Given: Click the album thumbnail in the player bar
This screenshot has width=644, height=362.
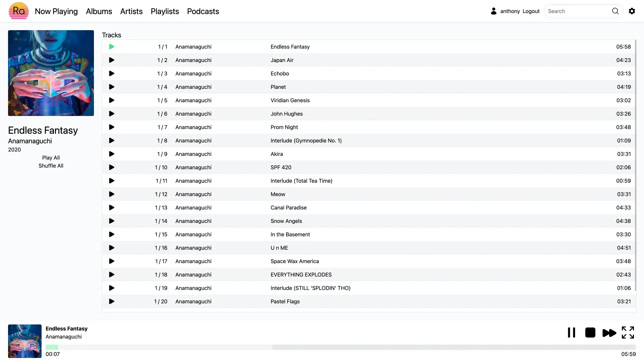Looking at the screenshot, I should coord(25,341).
